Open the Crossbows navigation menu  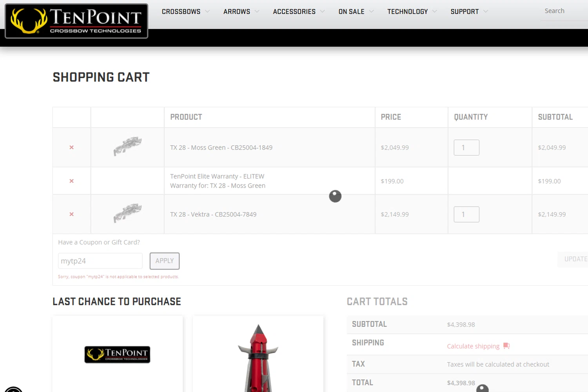pyautogui.click(x=181, y=12)
